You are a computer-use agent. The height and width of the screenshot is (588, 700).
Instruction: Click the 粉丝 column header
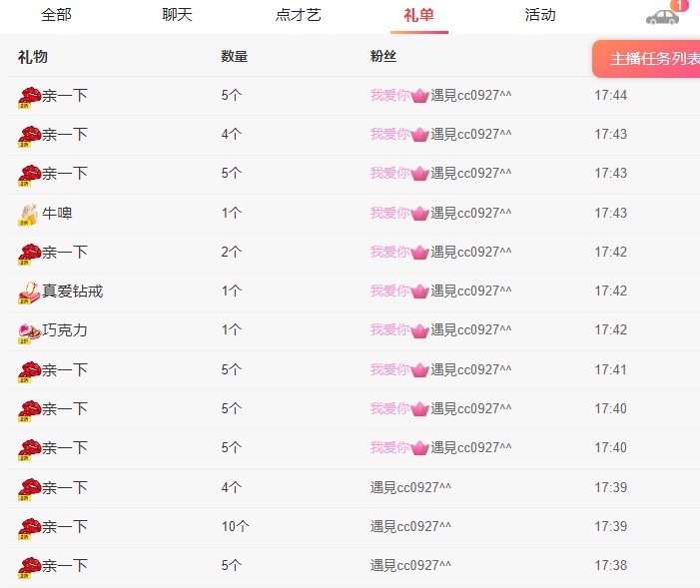click(x=383, y=57)
